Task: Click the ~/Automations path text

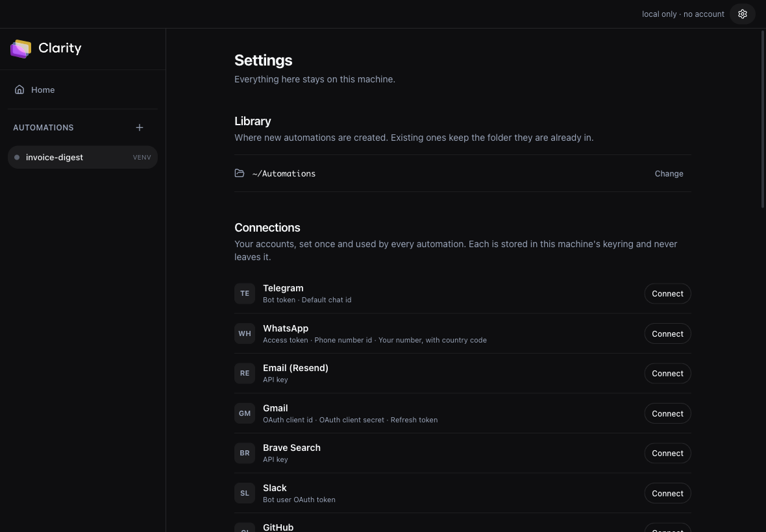Action: (x=284, y=173)
